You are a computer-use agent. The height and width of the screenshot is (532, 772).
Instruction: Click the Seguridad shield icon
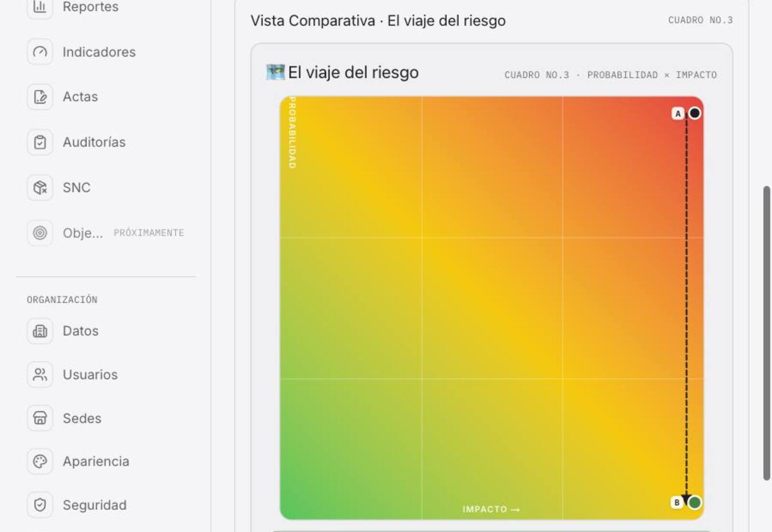(x=40, y=505)
